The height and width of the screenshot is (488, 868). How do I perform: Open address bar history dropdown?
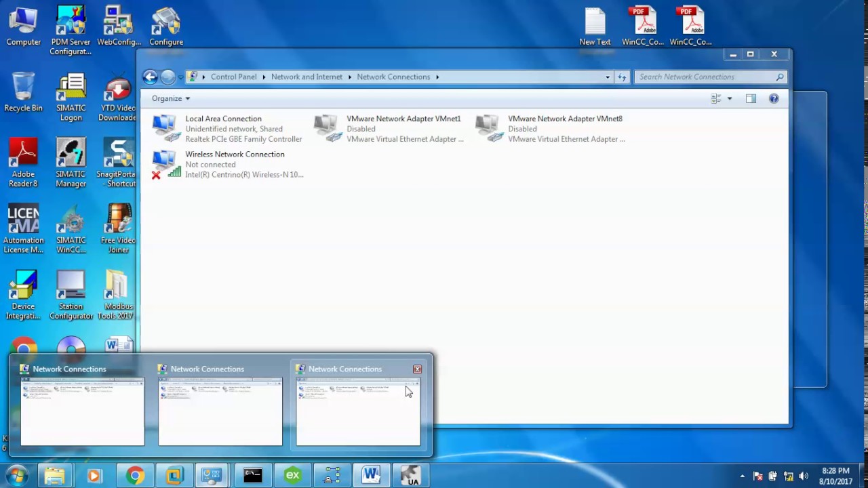(x=608, y=77)
